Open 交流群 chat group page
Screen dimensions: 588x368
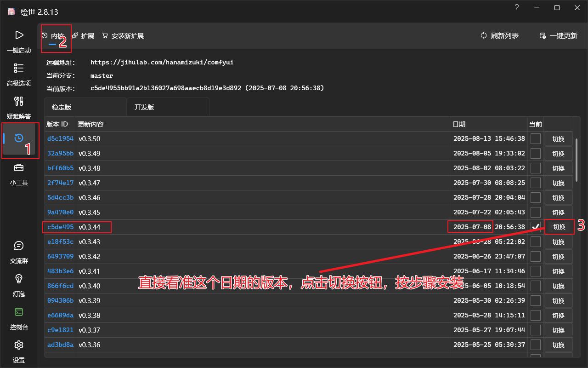pos(19,252)
